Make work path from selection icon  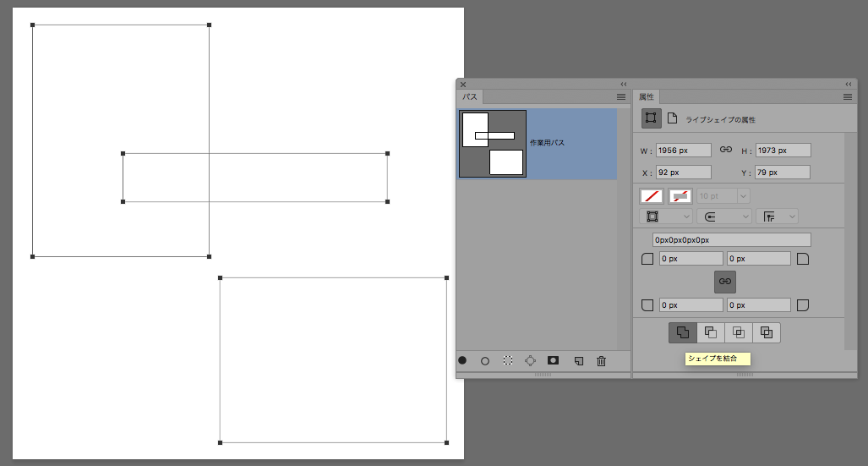[530, 361]
